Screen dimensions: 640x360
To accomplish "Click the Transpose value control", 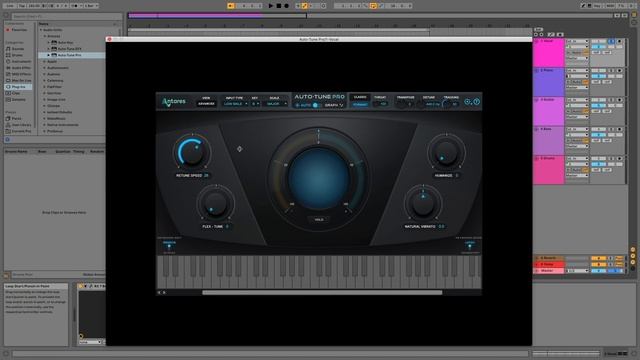I will tap(405, 104).
